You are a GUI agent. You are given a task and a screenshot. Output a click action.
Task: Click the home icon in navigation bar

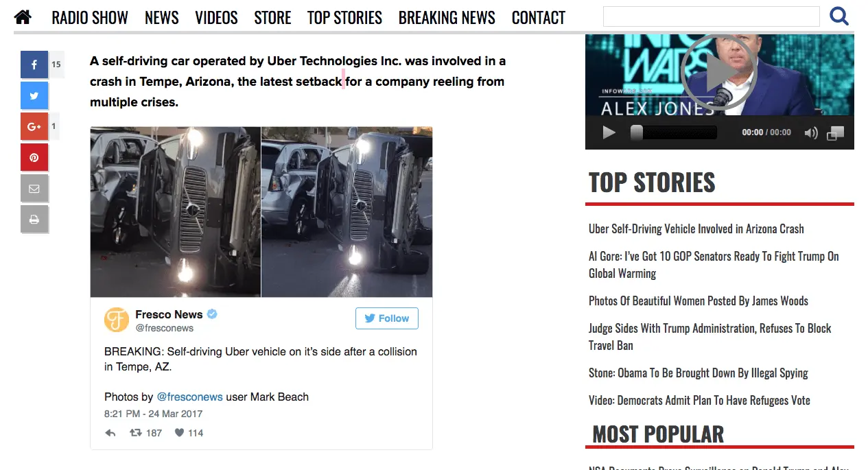point(23,17)
